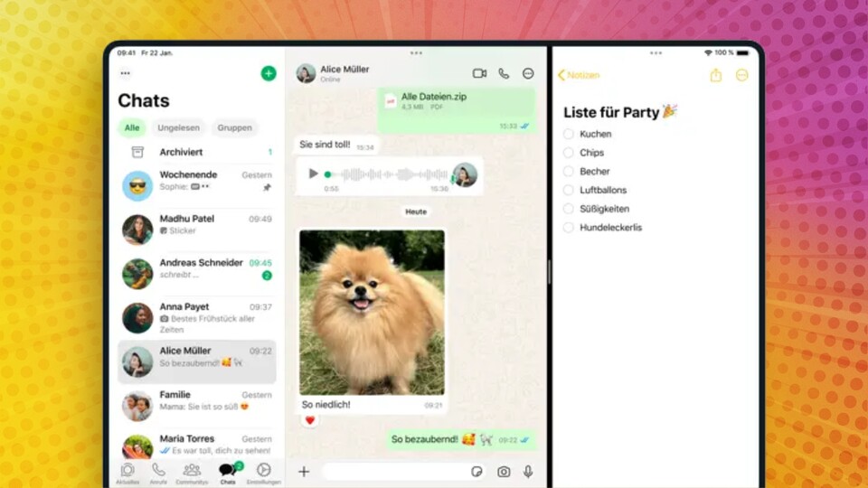Screen dimensions: 868x488
Task: Open the Notes more options menu
Action: [x=741, y=76]
